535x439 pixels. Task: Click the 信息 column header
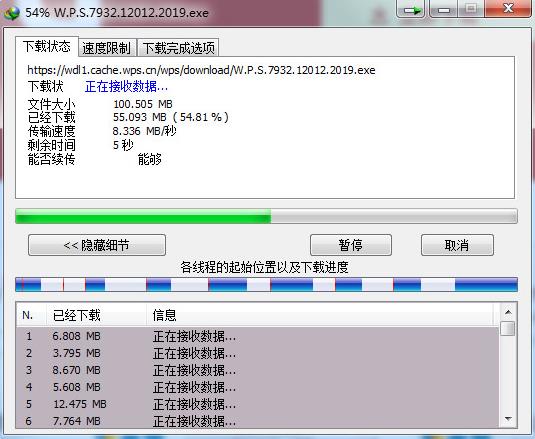pyautogui.click(x=320, y=315)
